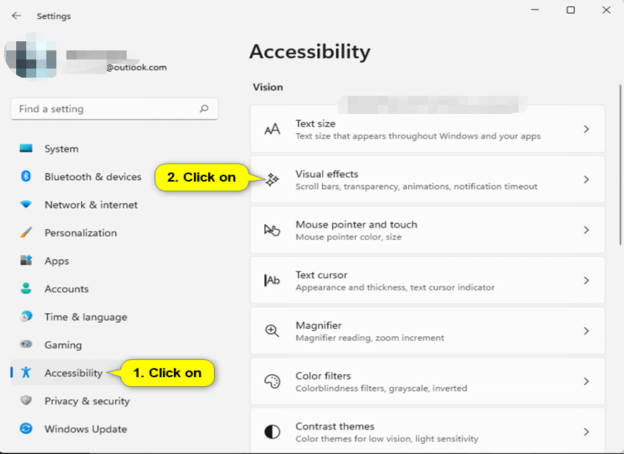This screenshot has width=624, height=454.
Task: Open the Contrast themes title
Action: pyautogui.click(x=335, y=426)
